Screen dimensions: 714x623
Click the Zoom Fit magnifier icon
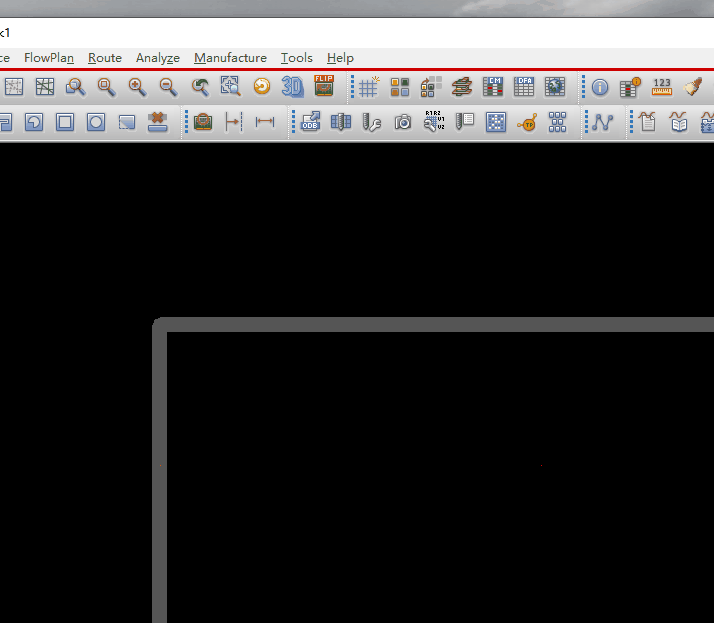pos(107,87)
